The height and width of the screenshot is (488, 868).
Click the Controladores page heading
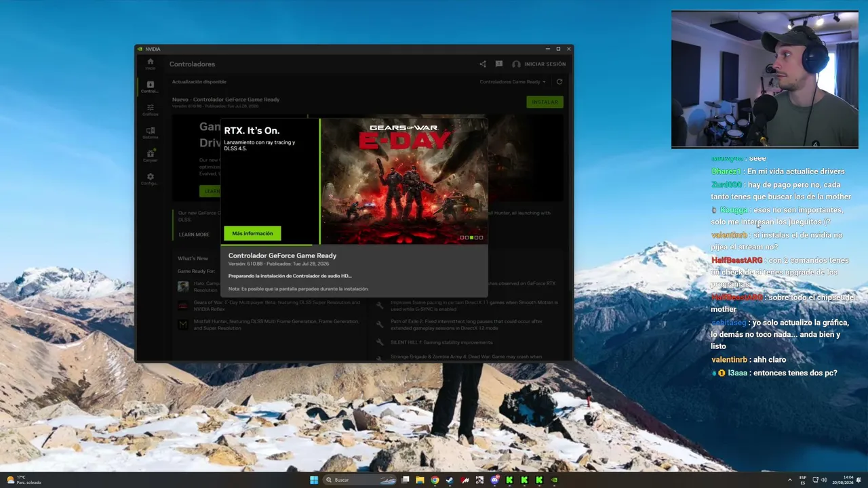192,64
